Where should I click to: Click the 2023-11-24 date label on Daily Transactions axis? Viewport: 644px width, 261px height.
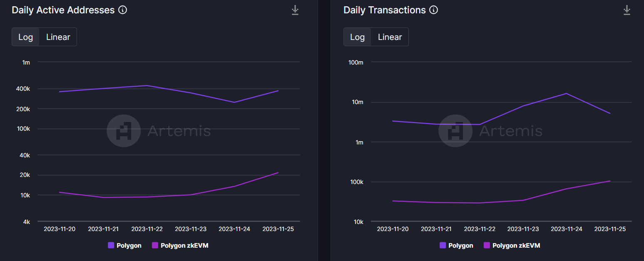click(x=566, y=229)
